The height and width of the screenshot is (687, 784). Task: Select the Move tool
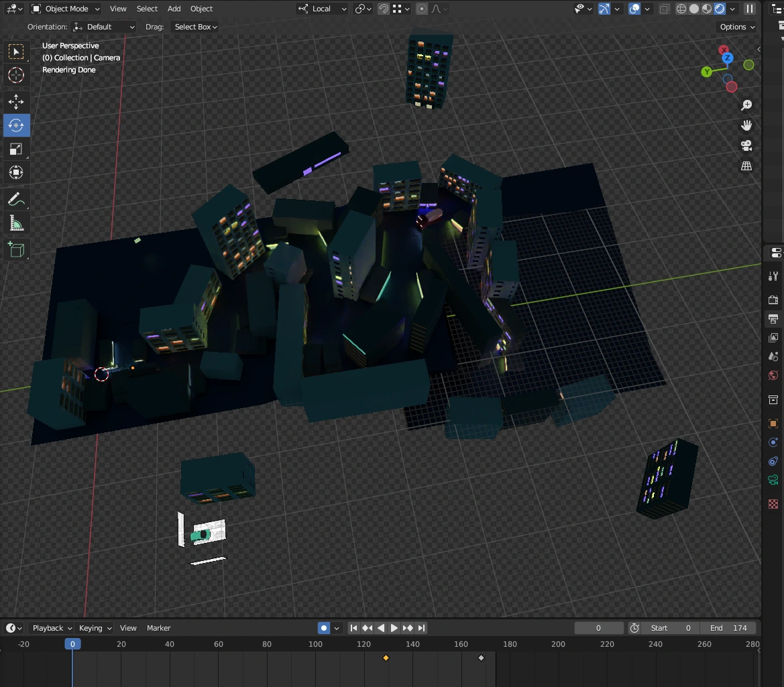click(16, 101)
